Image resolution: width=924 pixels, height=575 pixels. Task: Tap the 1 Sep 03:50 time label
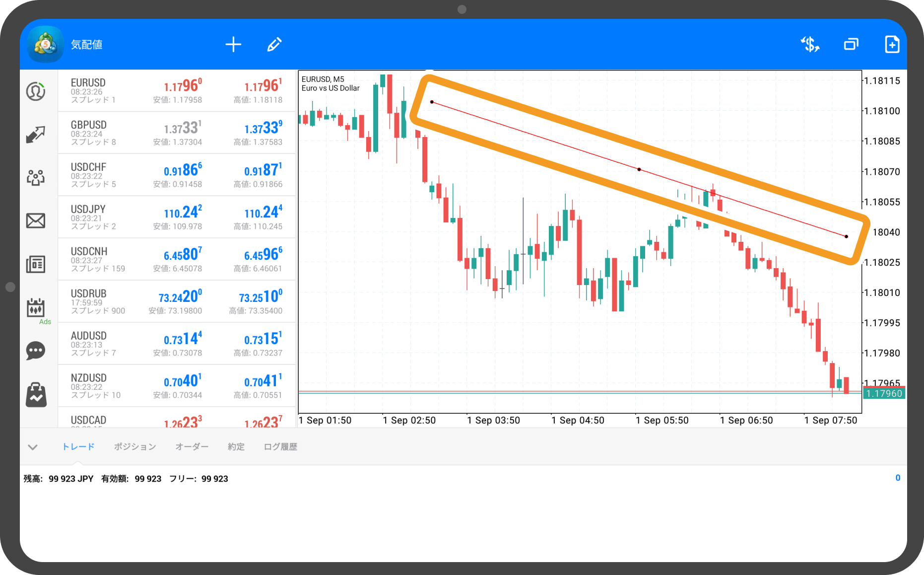494,420
